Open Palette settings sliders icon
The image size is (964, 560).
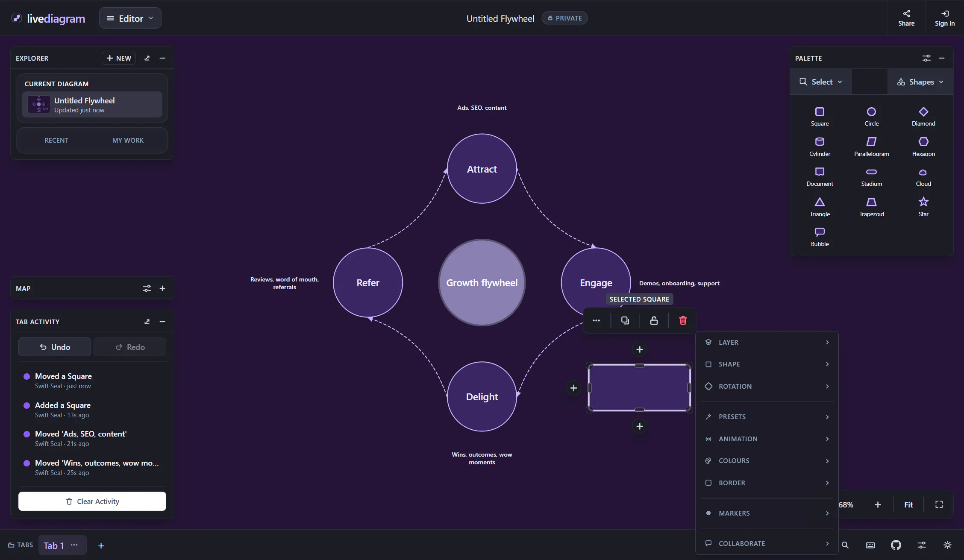click(926, 58)
